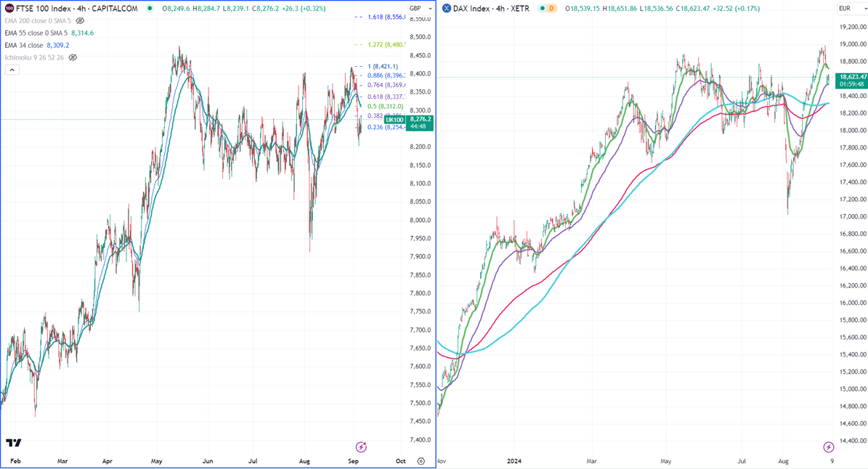Click the DAX Index symbol logo icon
Screen dimensions: 868x469
click(447, 8)
